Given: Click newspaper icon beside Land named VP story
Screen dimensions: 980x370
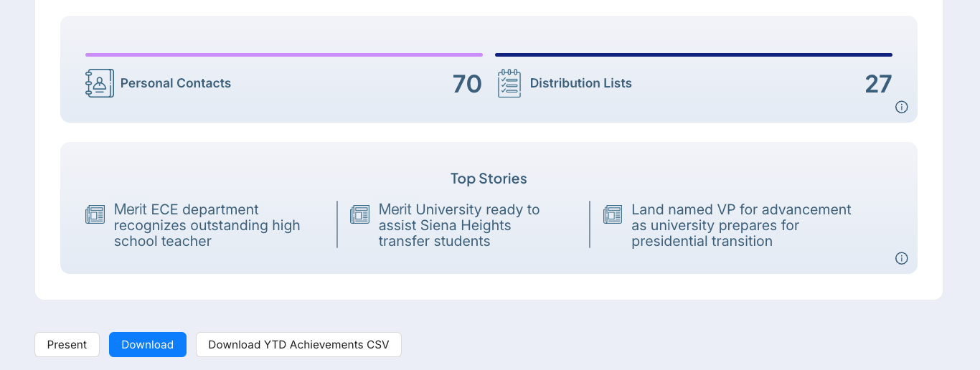Looking at the screenshot, I should click(x=613, y=214).
